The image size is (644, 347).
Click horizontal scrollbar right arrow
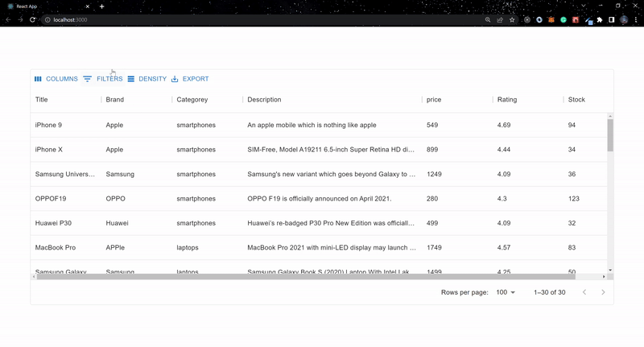point(604,277)
